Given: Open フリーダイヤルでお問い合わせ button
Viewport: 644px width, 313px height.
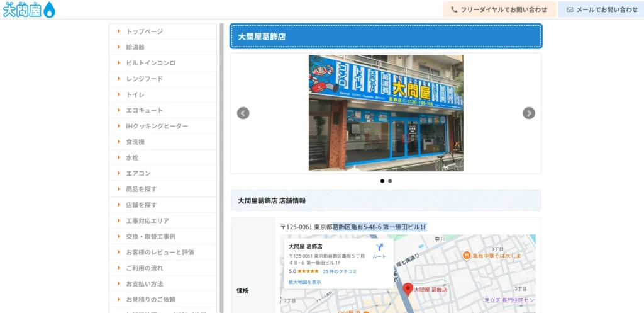Looking at the screenshot, I should click(x=499, y=9).
